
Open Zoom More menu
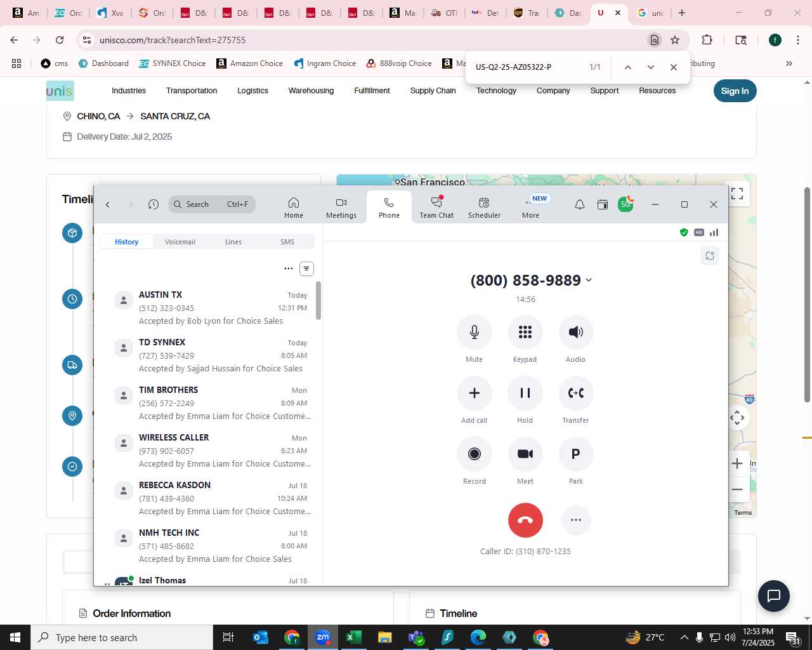[x=531, y=208]
